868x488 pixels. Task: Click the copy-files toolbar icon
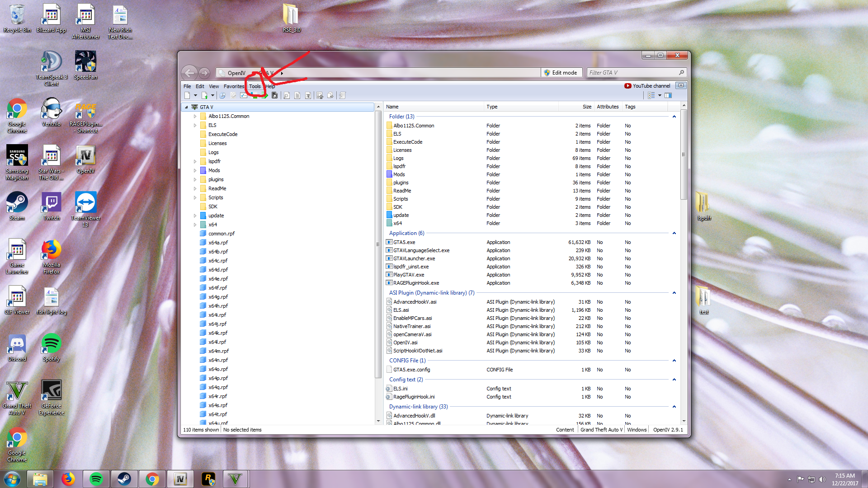pos(330,95)
